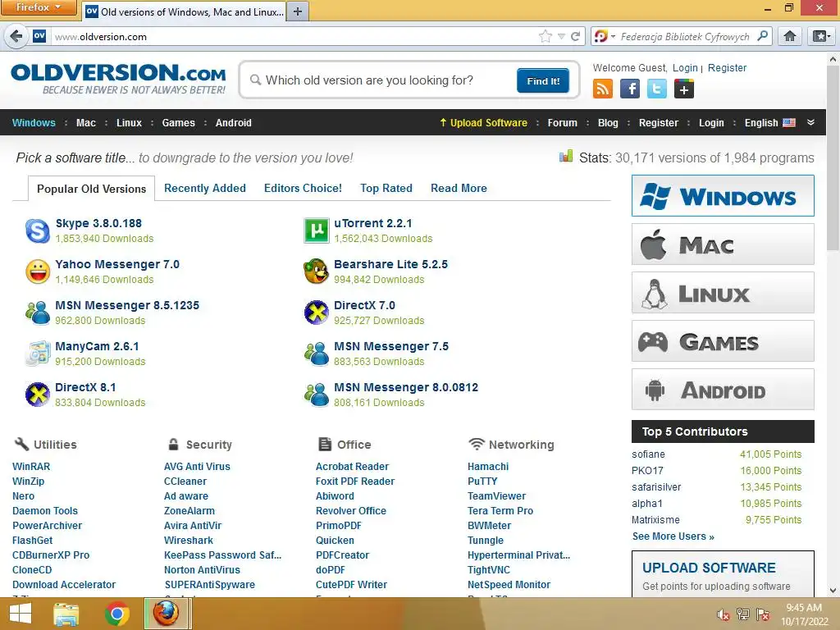Click the MSN Messenger 8.5.1235 icon
Image resolution: width=840 pixels, height=630 pixels.
38,313
